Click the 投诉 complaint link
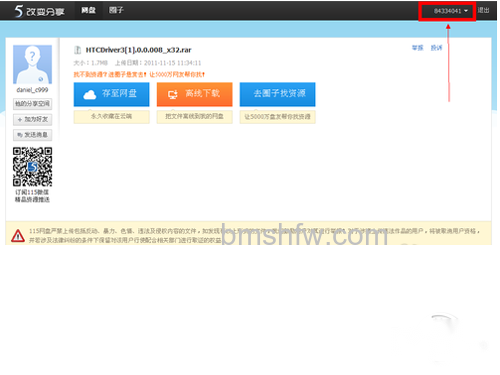This screenshot has width=500, height=375. click(436, 48)
